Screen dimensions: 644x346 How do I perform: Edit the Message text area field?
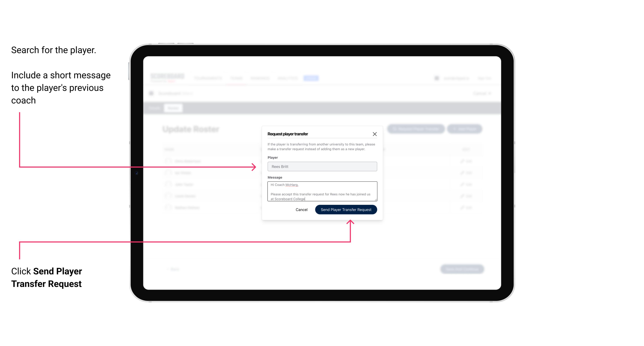322,191
